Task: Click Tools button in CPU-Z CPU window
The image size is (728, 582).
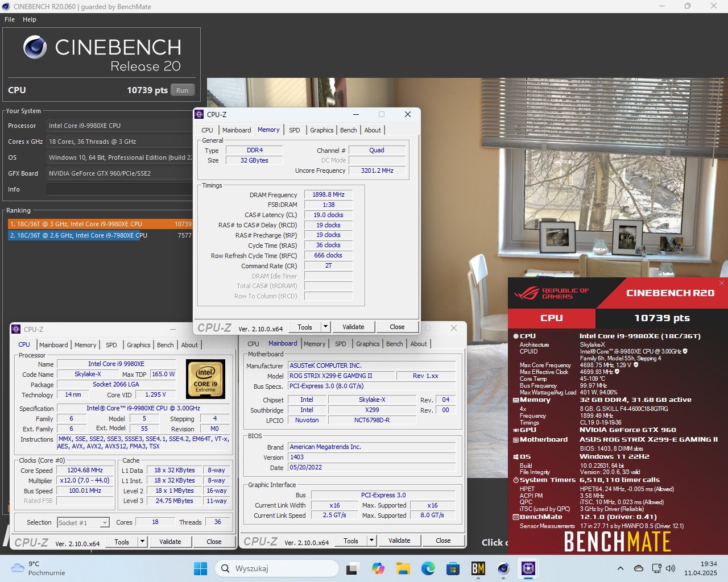Action: click(x=122, y=542)
